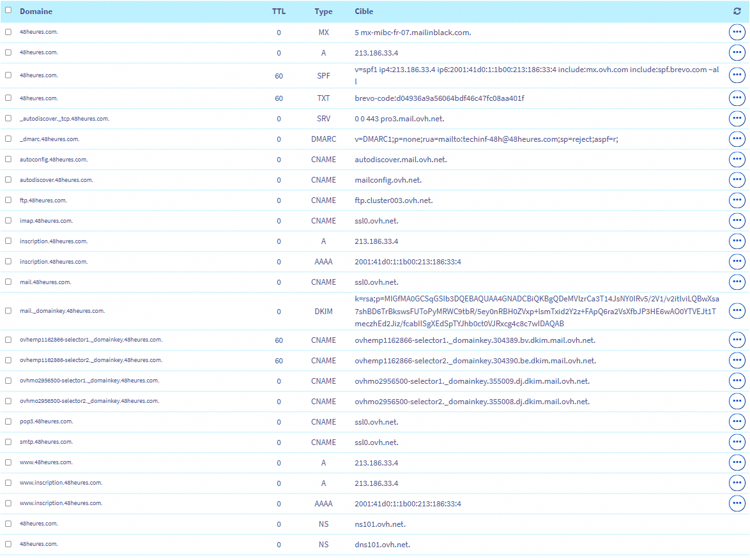Open actions menu for brevo-code TXT record
The image size is (750, 560).
pos(737,98)
